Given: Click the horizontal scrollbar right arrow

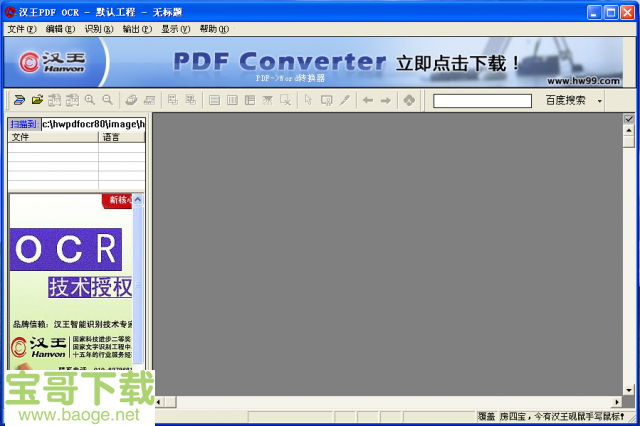Looking at the screenshot, I should (x=617, y=402).
